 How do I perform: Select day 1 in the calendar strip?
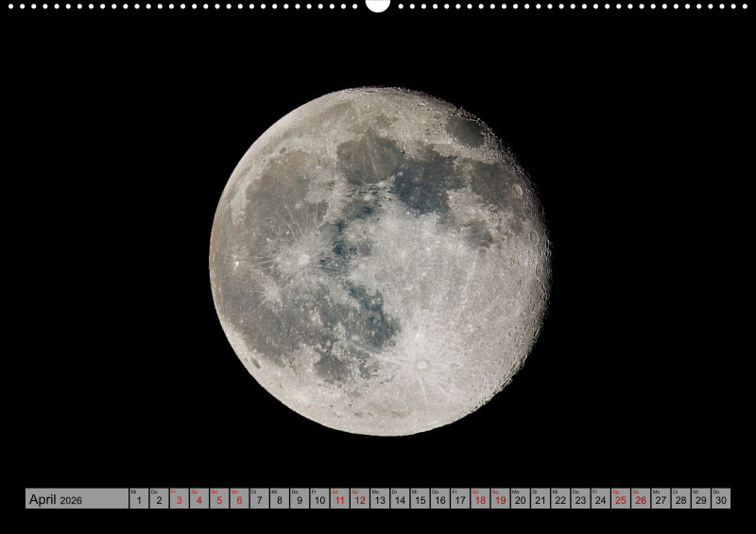(x=139, y=499)
